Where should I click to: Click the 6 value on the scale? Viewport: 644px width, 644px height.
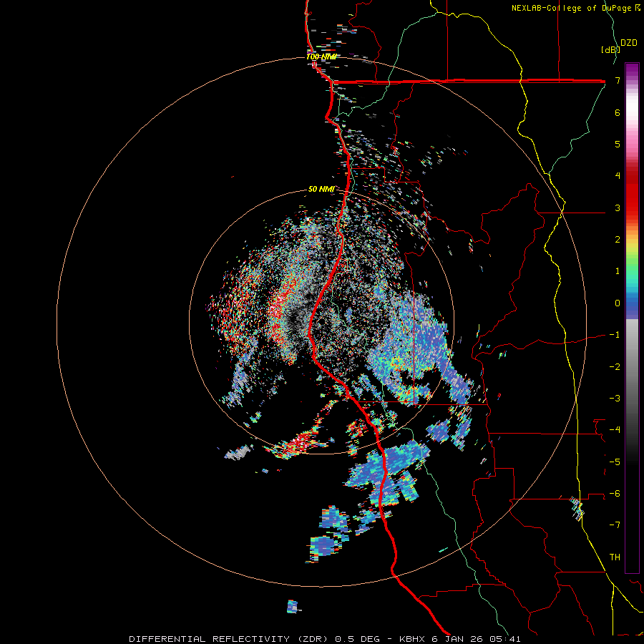pos(618,112)
